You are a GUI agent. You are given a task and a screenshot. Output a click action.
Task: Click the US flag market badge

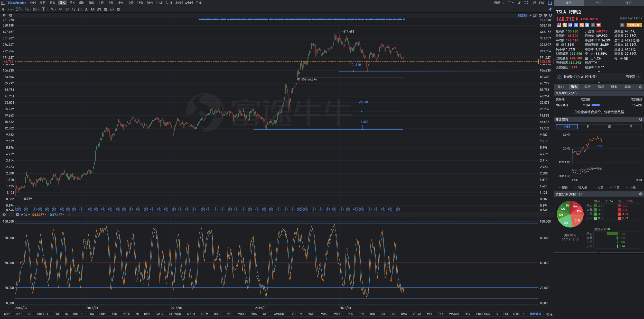point(559,25)
